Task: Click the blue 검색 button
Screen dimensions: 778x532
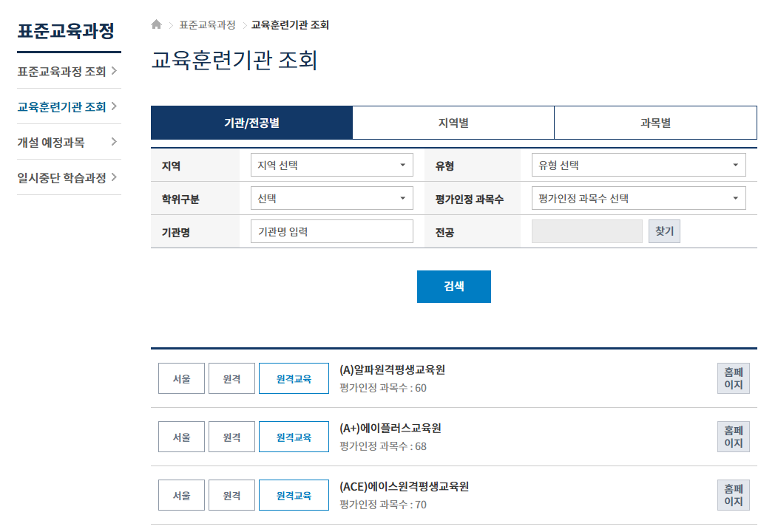Action: pyautogui.click(x=454, y=287)
